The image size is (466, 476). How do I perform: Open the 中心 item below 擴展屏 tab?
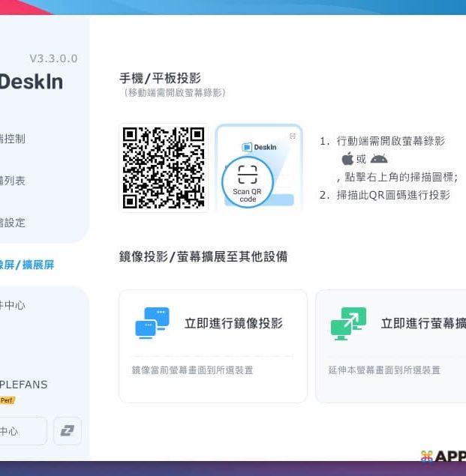[x=13, y=305]
